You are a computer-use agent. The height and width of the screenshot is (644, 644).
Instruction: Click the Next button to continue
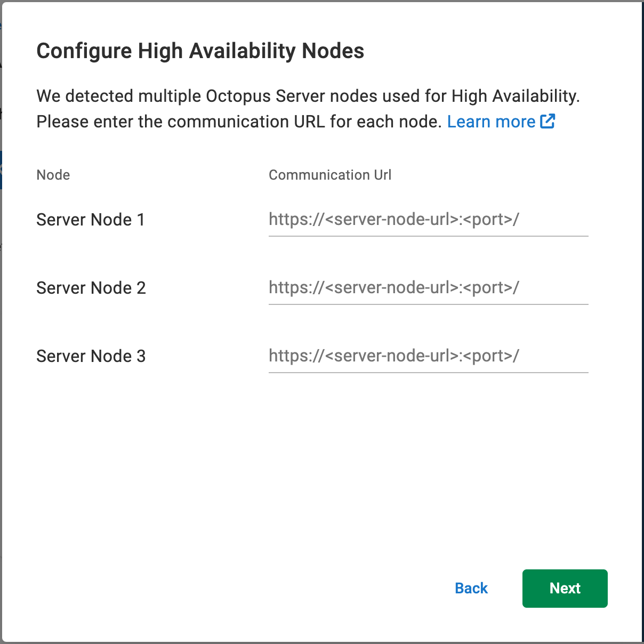565,588
